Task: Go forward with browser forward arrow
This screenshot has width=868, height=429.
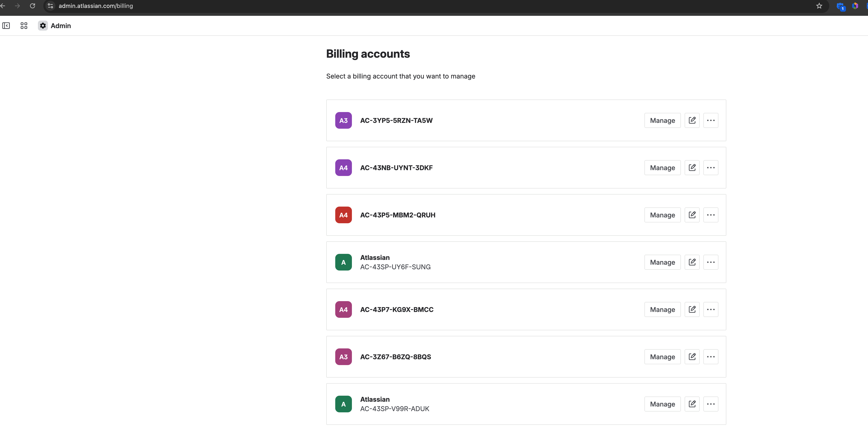Action: [x=17, y=6]
